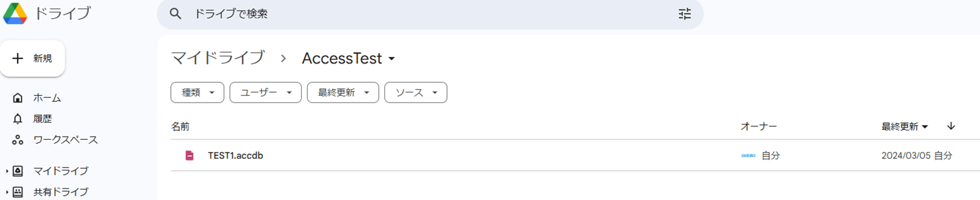Click the Google Drive logo
980x200 pixels.
15,14
